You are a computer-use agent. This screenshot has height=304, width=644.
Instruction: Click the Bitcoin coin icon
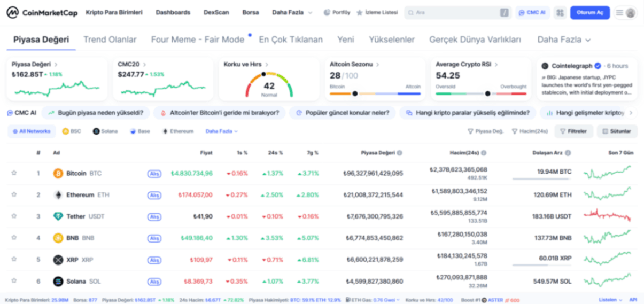pyautogui.click(x=58, y=174)
